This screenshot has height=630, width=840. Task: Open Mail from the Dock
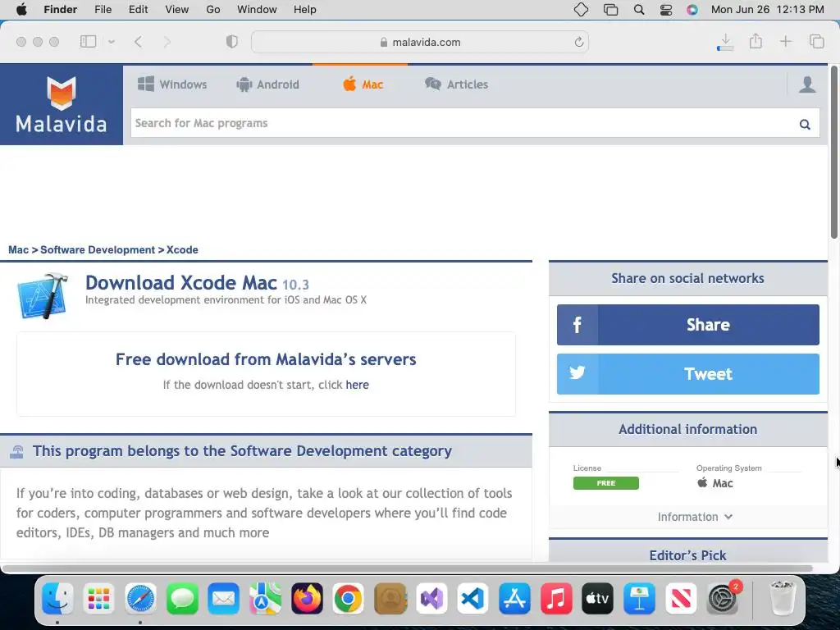coord(223,598)
